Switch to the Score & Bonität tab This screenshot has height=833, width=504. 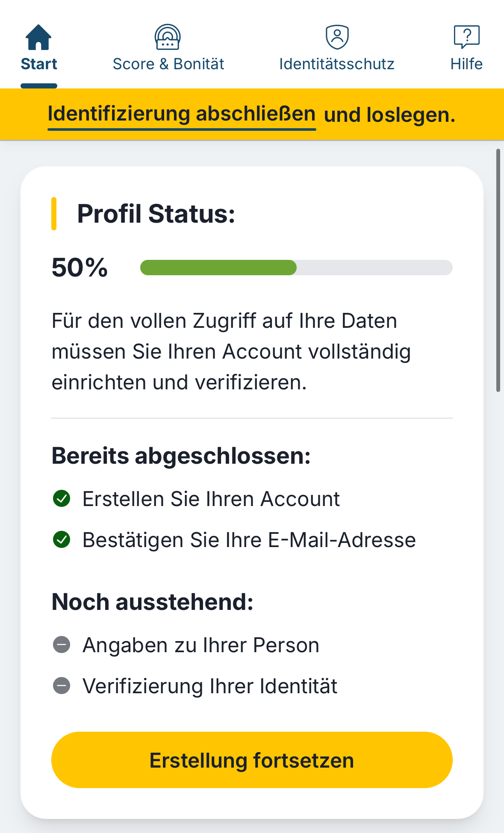[x=168, y=64]
